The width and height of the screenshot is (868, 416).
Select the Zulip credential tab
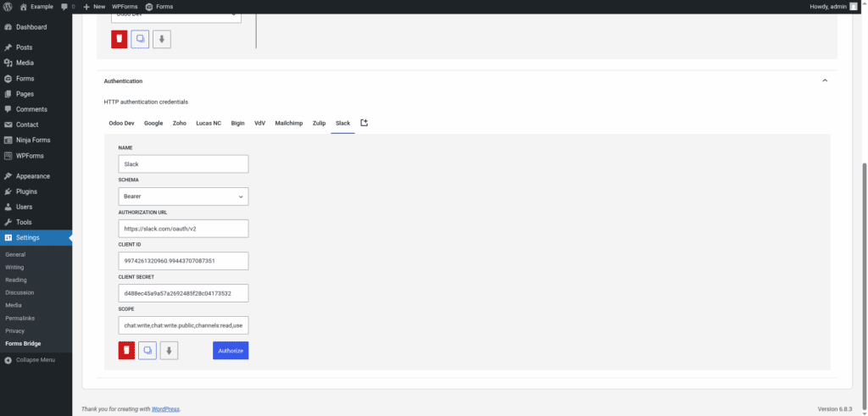click(x=319, y=123)
